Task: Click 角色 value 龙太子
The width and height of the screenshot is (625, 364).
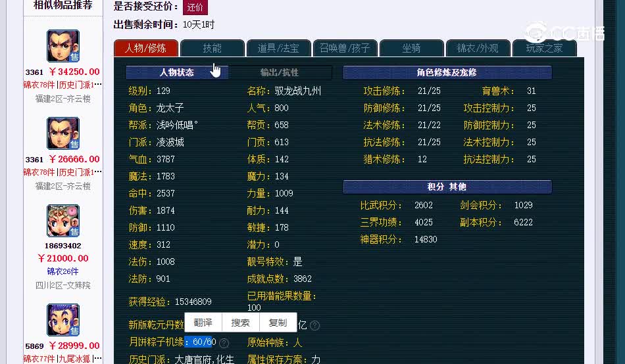Action: pos(170,108)
